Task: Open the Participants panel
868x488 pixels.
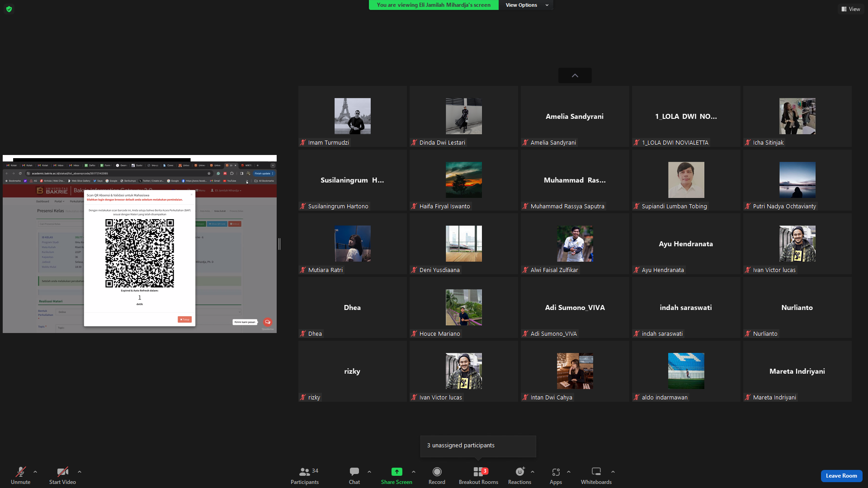Action: pyautogui.click(x=305, y=475)
